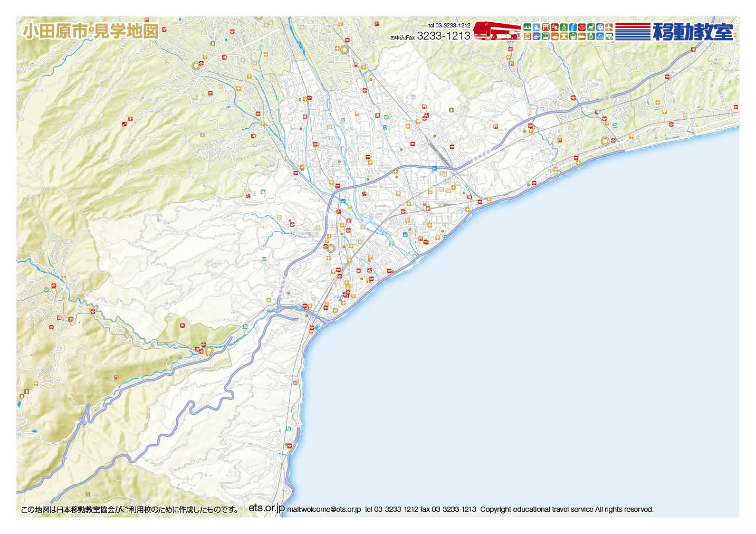Click the この地図は日本移動教室協会 footer sentence
Image resolution: width=756 pixels, height=534 pixels.
[130, 510]
